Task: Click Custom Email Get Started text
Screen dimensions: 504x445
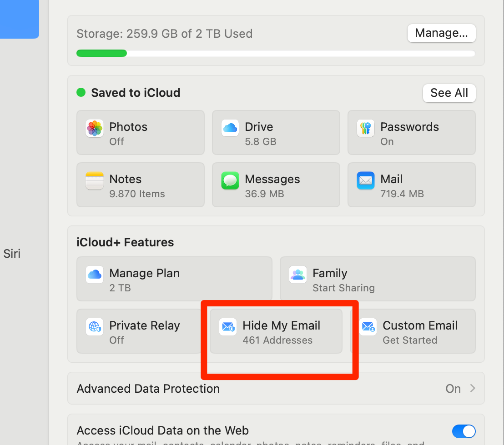Action: coord(410,340)
